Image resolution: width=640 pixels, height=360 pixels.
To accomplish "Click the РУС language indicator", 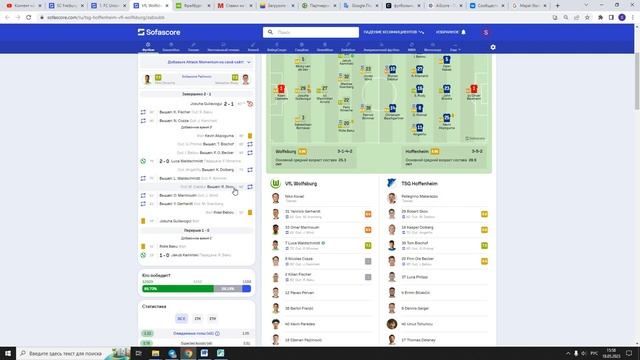I will pyautogui.click(x=594, y=353).
